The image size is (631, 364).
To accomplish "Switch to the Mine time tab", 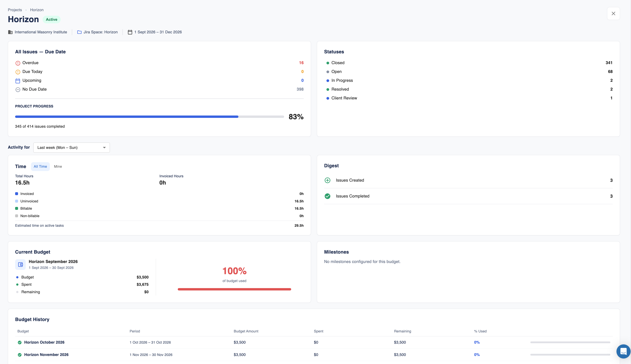I will point(58,167).
